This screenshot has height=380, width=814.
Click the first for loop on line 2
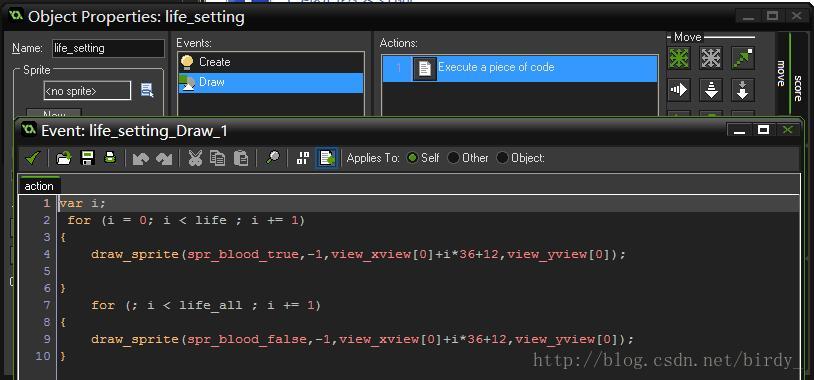(186, 220)
